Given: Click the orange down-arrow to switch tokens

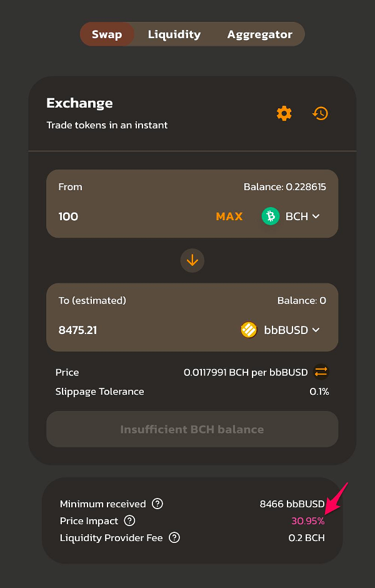Looking at the screenshot, I should (x=192, y=260).
